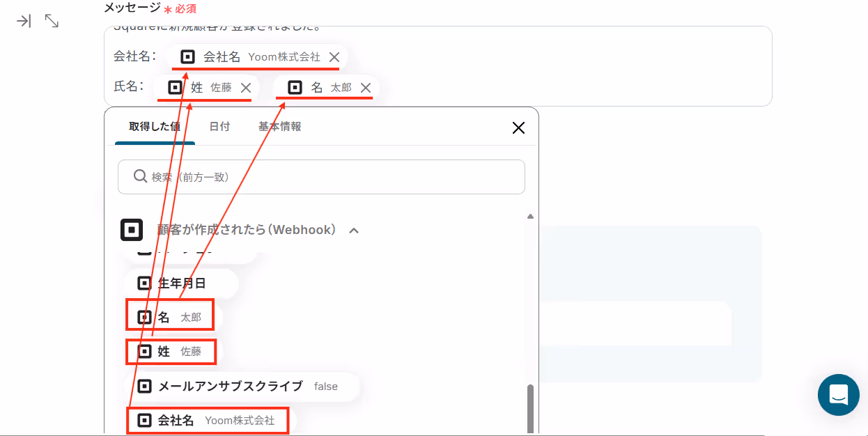Viewport: 868px width, 436px height.
Task: Click the scrollbar up arrow
Action: point(531,217)
